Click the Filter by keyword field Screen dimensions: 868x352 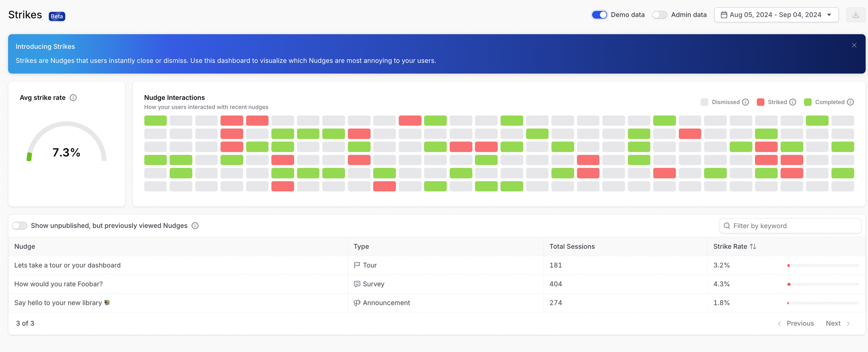tap(790, 226)
